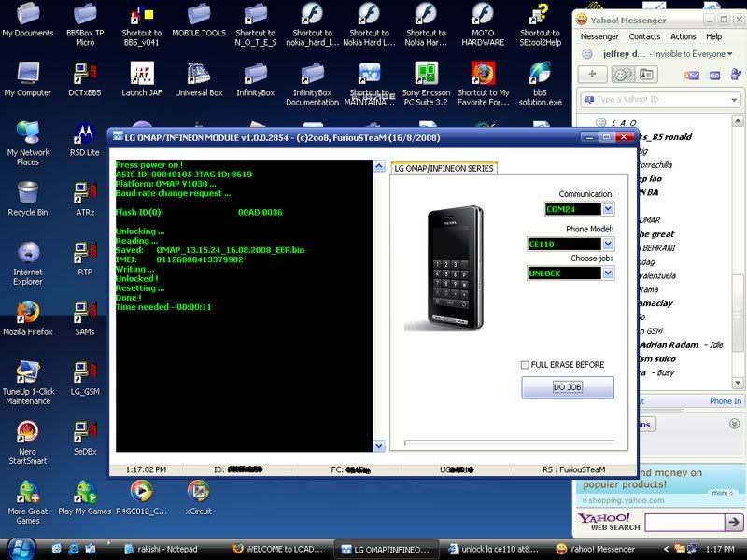Select the ATRz desktop shortcut
This screenshot has height=560, width=747.
(85, 199)
